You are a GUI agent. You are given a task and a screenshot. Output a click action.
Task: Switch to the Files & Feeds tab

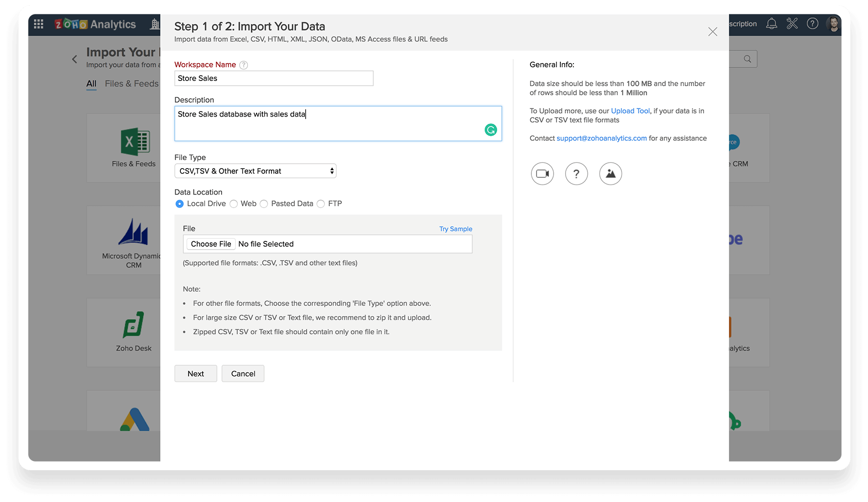click(x=132, y=84)
